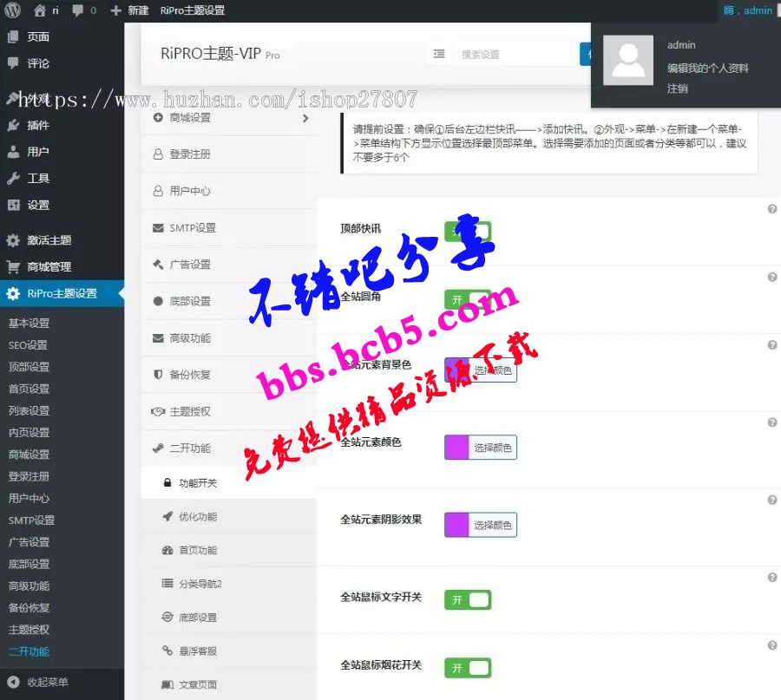Screen dimensions: 781x700
Task: Open the 嗨, admin account menu
Action: pyautogui.click(x=748, y=10)
